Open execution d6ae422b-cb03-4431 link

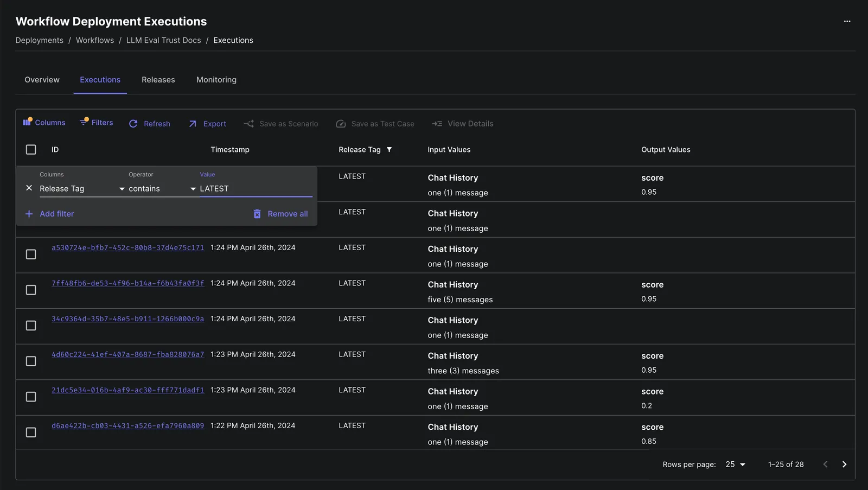[128, 426]
